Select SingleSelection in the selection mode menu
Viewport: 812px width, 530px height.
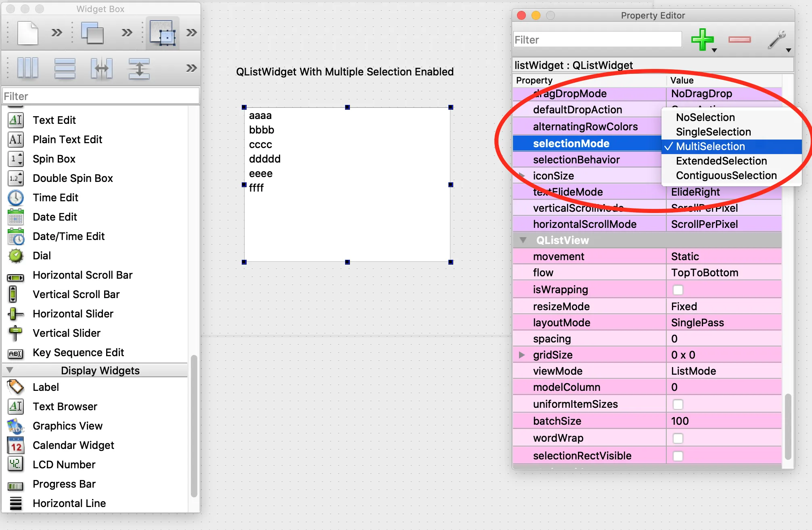click(x=713, y=132)
